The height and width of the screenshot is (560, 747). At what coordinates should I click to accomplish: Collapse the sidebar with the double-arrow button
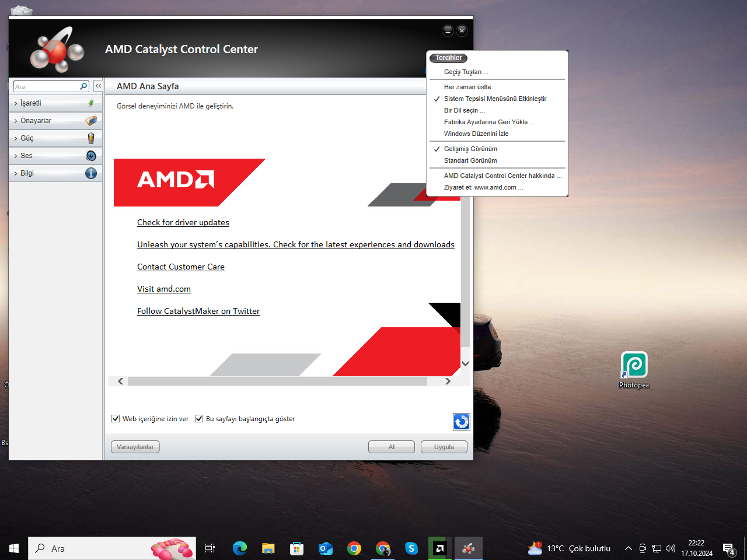(x=98, y=86)
